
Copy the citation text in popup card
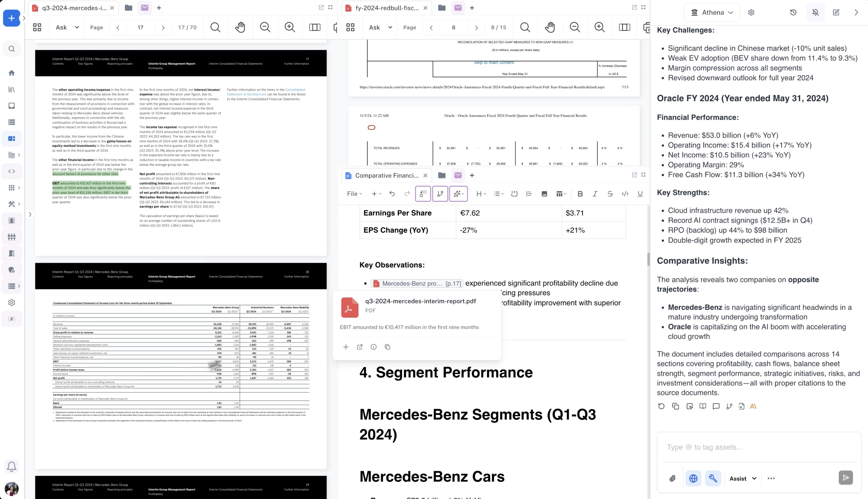tap(387, 347)
